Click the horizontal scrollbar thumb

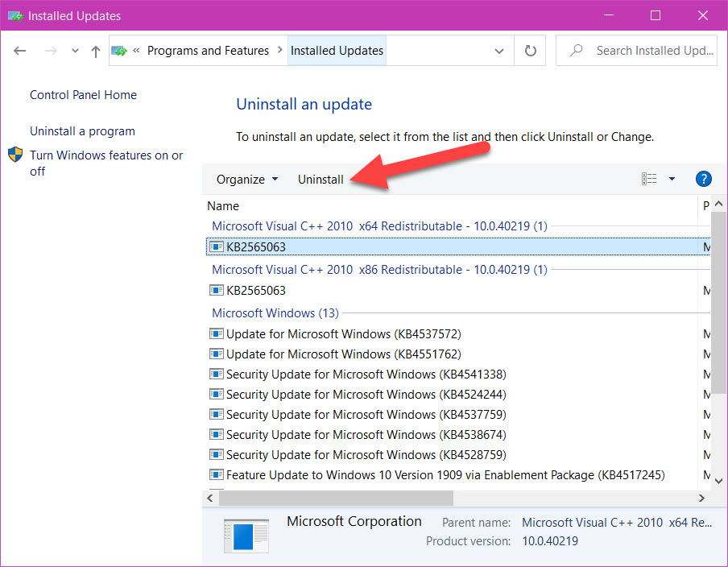pyautogui.click(x=336, y=499)
